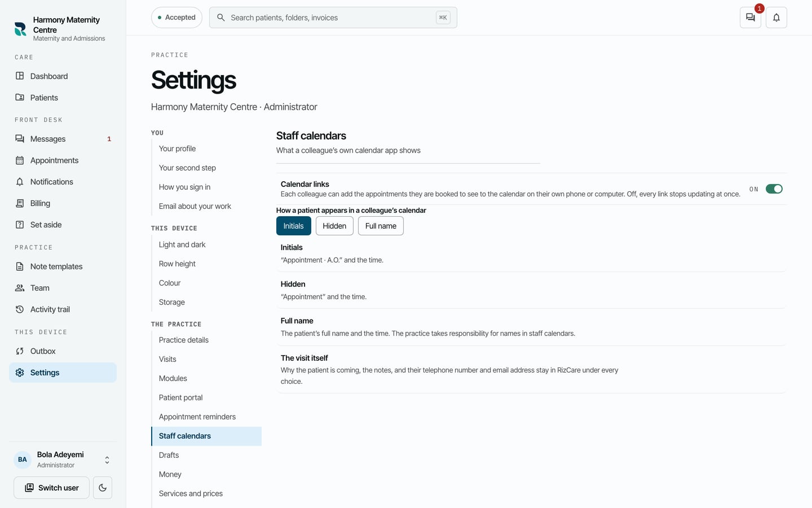Click the Messages chat icon in sidebar

[x=20, y=138]
